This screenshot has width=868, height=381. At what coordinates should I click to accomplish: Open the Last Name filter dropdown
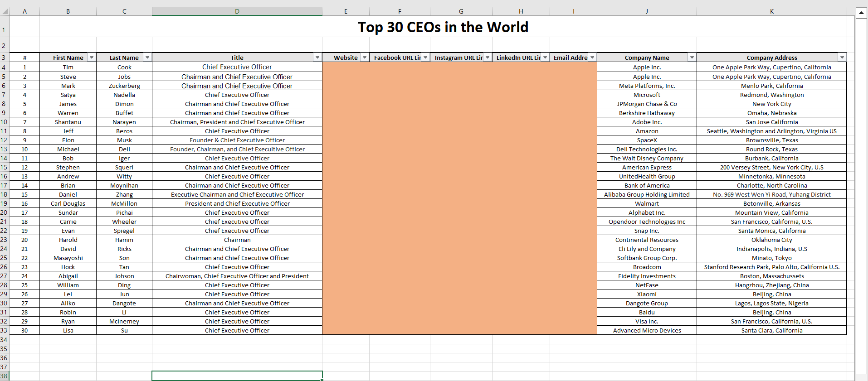coord(147,58)
